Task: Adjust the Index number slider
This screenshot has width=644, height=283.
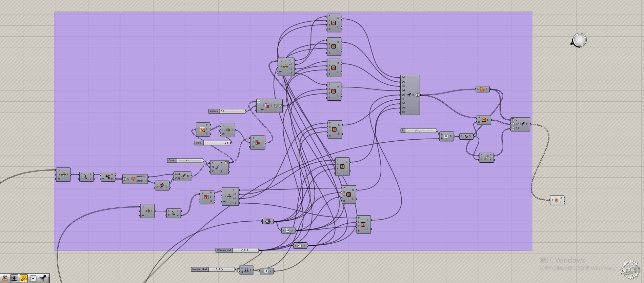Action: click(213, 143)
